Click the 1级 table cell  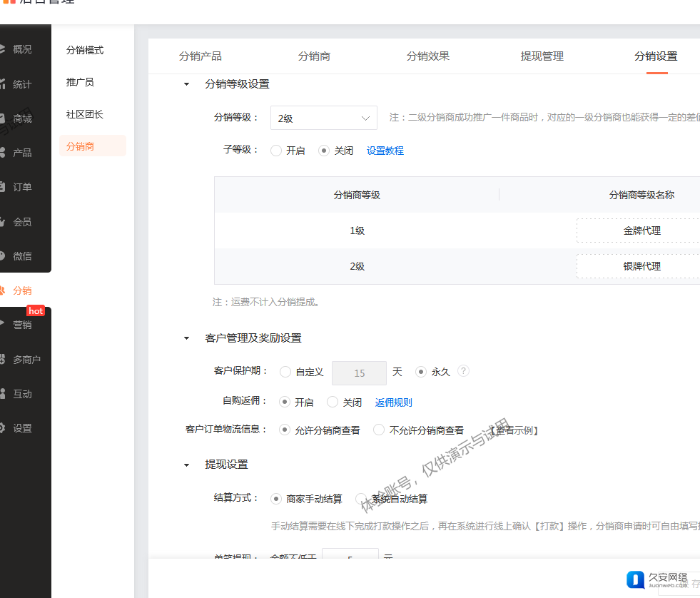357,230
